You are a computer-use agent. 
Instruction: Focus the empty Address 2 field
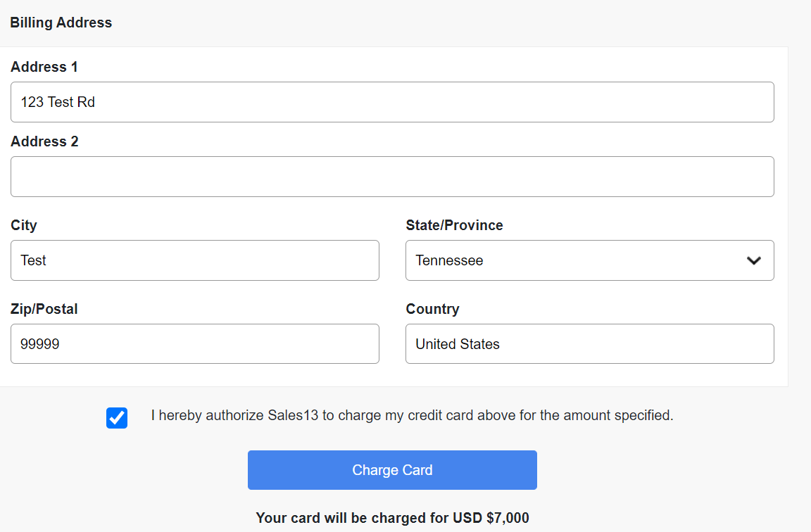392,177
